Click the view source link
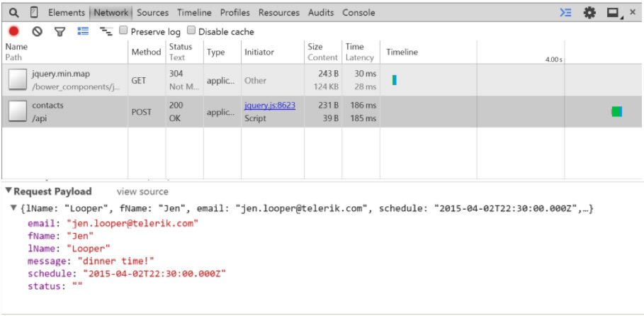644x316 pixels. (142, 192)
